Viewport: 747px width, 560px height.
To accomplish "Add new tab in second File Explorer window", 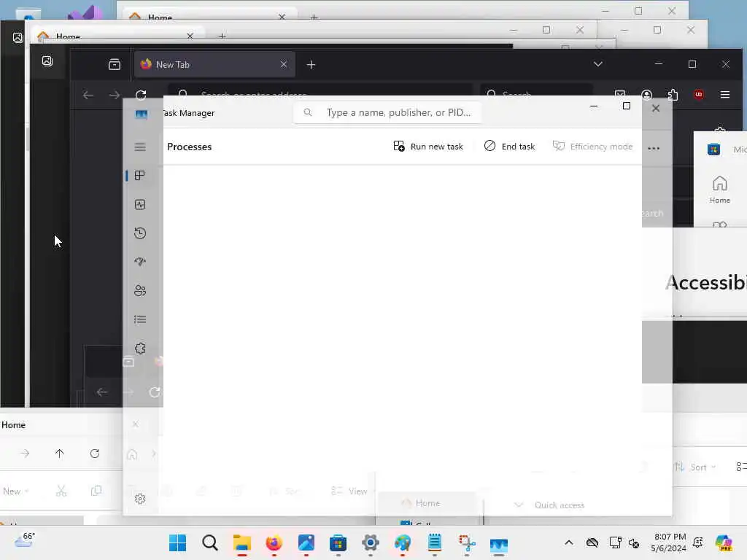I will (222, 36).
